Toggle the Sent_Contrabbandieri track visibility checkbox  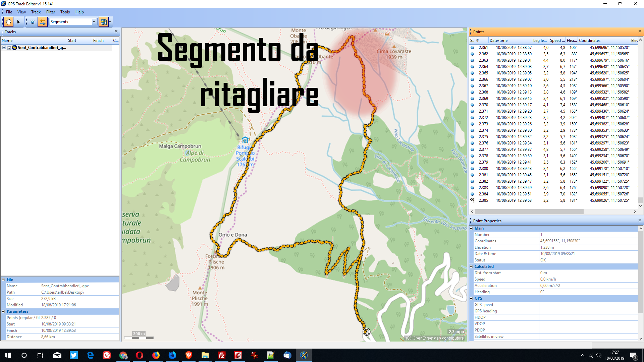(x=9, y=48)
